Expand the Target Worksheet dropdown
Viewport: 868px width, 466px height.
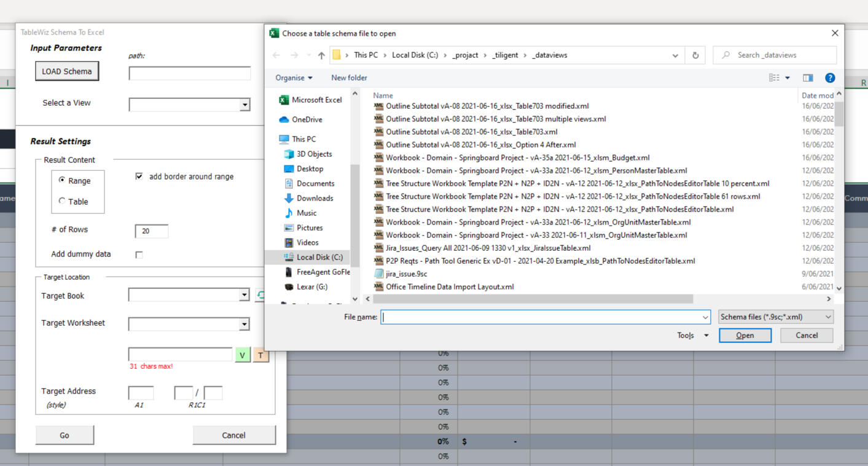(244, 325)
